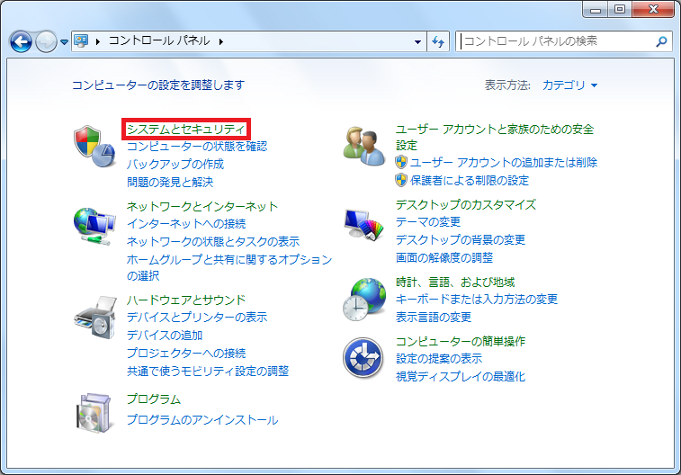Image resolution: width=681 pixels, height=475 pixels.
Task: Click the Clock, Language, and Region globe icon
Action: pos(364,300)
